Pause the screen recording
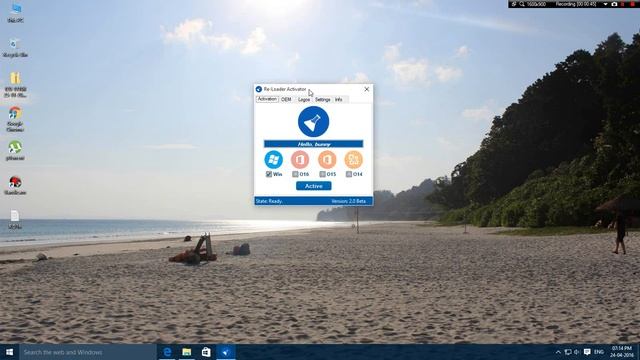 623,4
